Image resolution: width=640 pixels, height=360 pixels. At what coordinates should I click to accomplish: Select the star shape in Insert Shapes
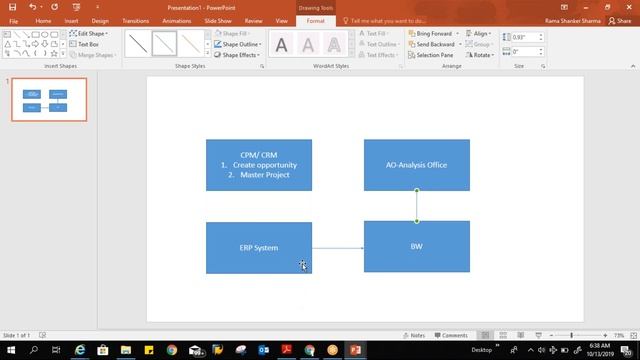(54, 53)
